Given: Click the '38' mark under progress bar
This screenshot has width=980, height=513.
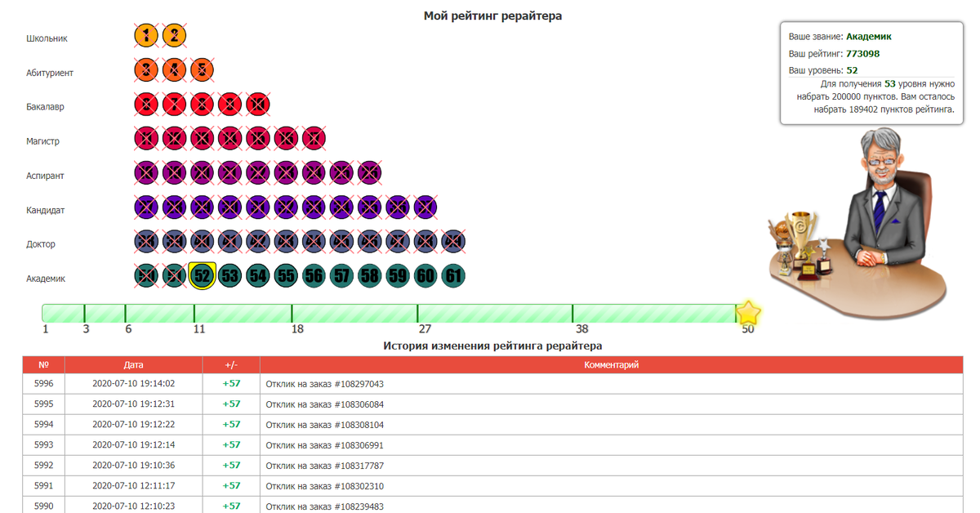Looking at the screenshot, I should tap(581, 329).
